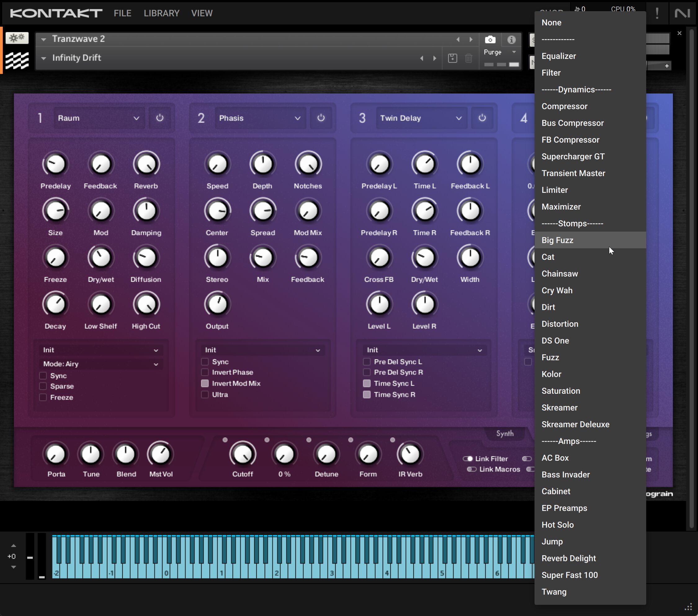Shift keyboard octave down arrow
Viewport: 698px width, 616px height.
point(13,567)
